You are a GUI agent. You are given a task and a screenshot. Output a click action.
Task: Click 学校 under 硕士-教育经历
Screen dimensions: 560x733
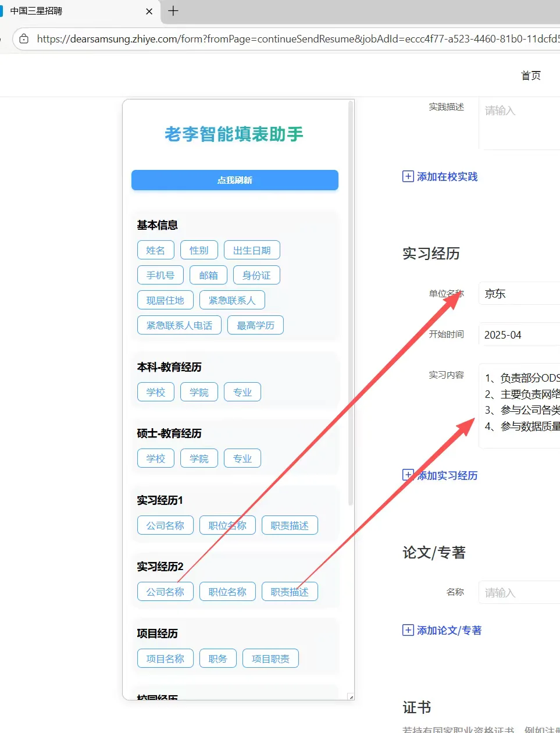coord(156,458)
